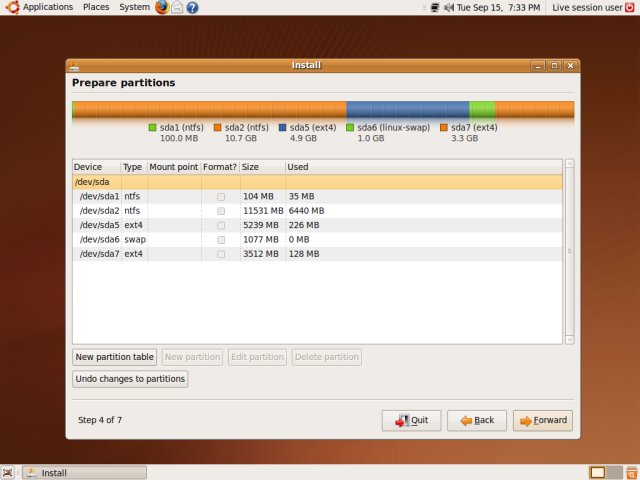Click the blue Help question mark icon
Screen dimensions: 640x480
point(192,7)
